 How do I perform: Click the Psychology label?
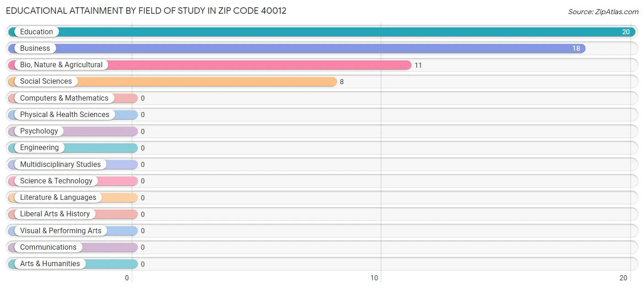(39, 131)
